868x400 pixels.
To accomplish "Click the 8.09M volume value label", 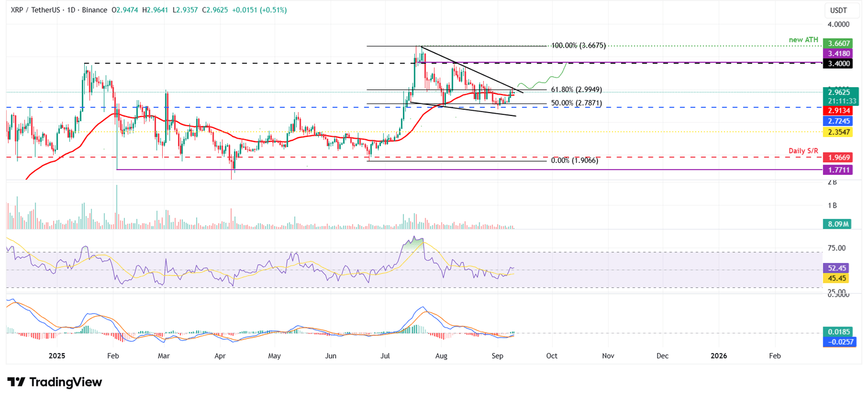I will (x=836, y=224).
